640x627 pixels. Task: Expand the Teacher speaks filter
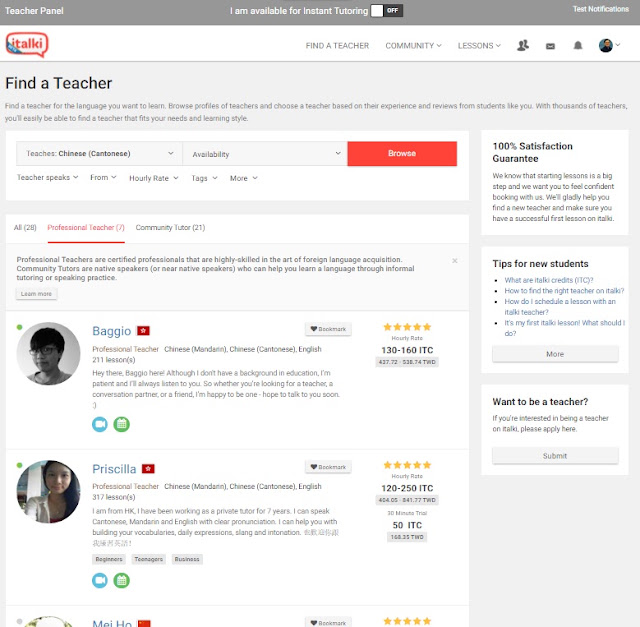47,178
